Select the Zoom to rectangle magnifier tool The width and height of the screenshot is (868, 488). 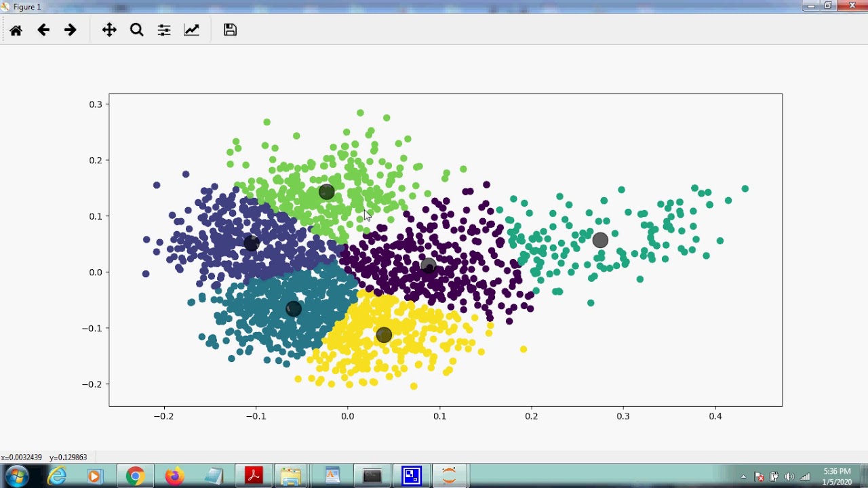click(x=136, y=30)
